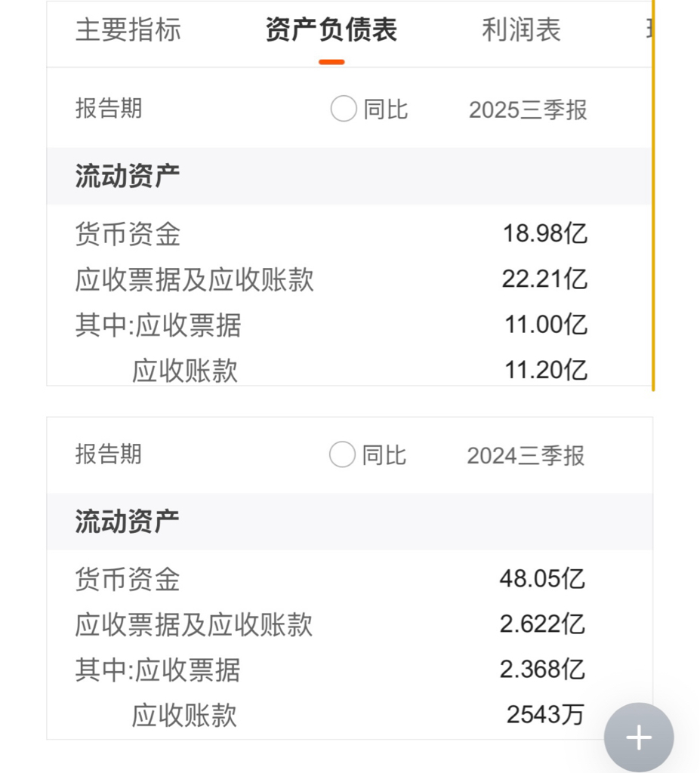Open the 2025三季报 report period selector
700x773 pixels.
[x=528, y=110]
